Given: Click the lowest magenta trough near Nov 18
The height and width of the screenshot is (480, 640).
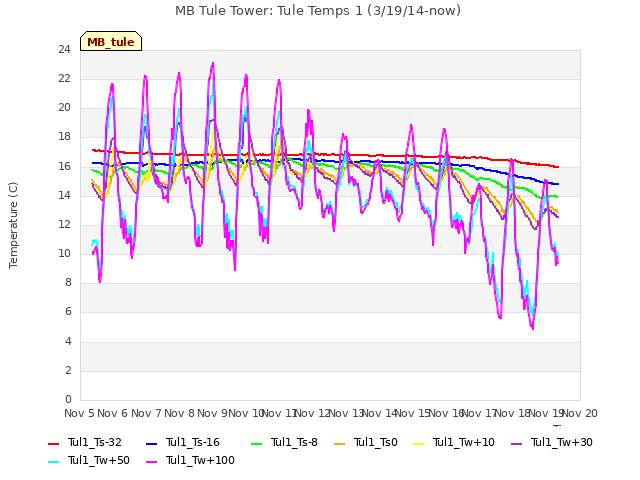Looking at the screenshot, I should [x=533, y=329].
